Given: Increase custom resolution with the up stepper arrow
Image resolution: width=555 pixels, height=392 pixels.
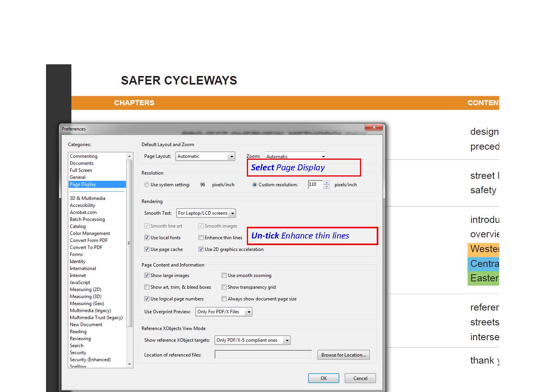Looking at the screenshot, I should pyautogui.click(x=327, y=182).
